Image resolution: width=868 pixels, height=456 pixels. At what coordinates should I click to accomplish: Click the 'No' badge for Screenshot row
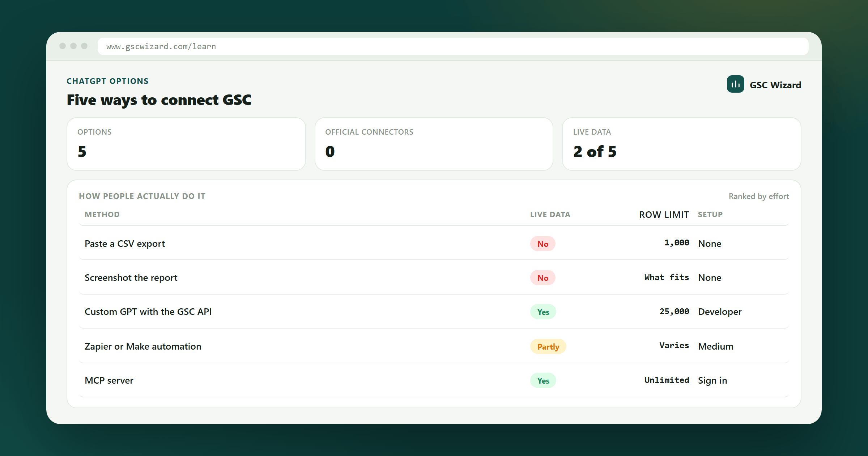[x=543, y=278]
